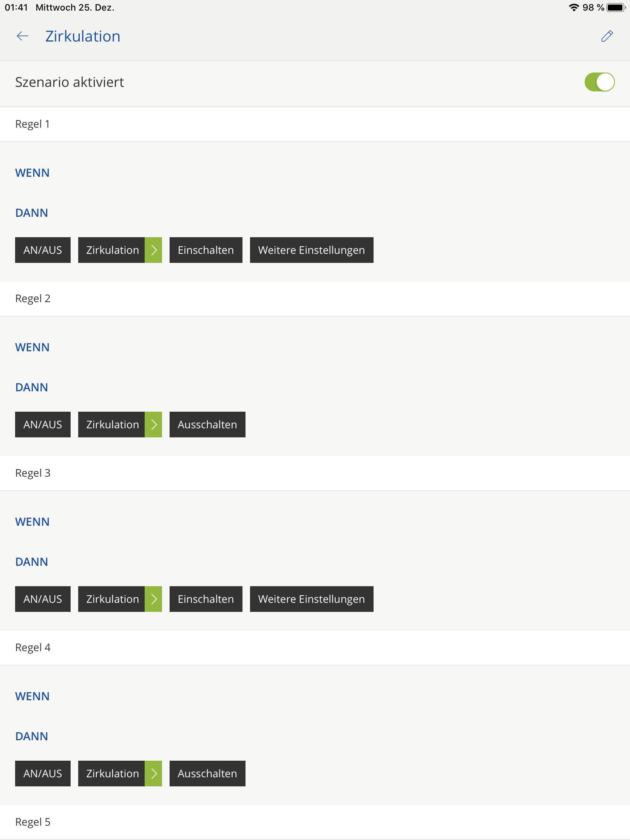Select Einschalten in Regel 1

click(x=205, y=250)
